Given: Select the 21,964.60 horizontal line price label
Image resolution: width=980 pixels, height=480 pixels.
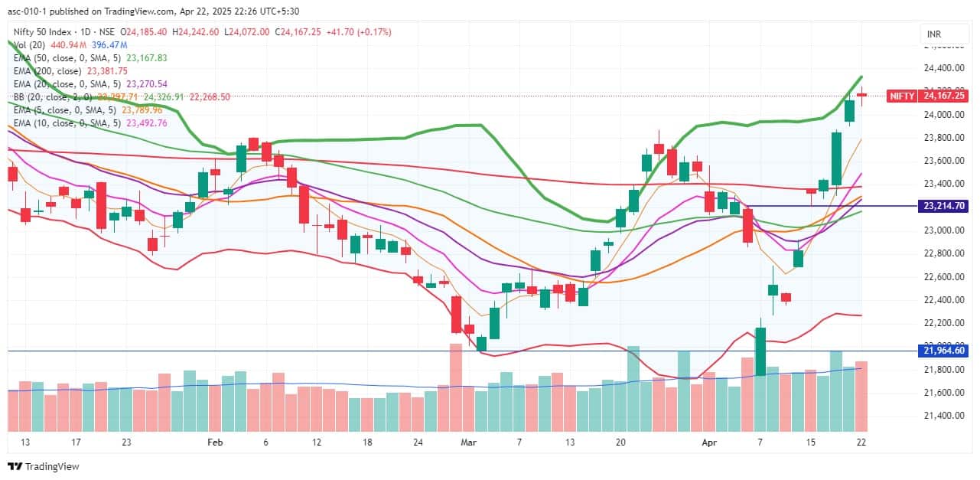Looking at the screenshot, I should 944,351.
